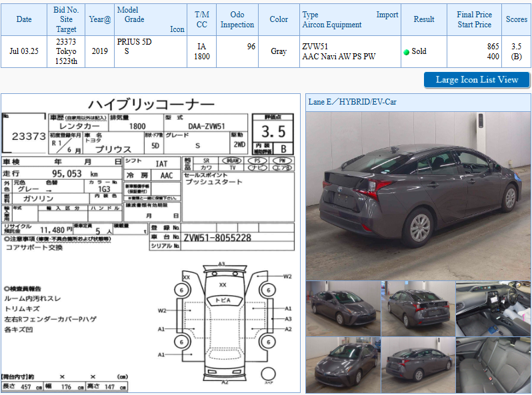
Task: Click bid number 23373 in the table row
Action: point(65,41)
